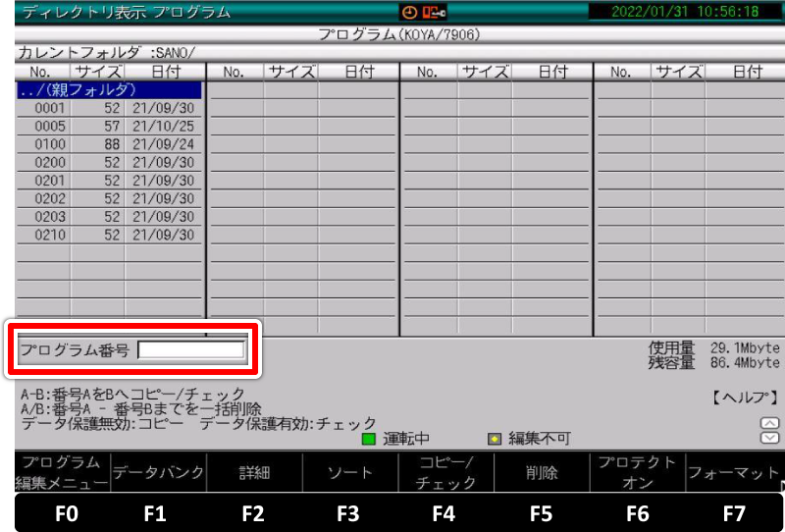Select program number 0100
Image resolution: width=785 pixels, height=532 pixels.
tap(50, 144)
